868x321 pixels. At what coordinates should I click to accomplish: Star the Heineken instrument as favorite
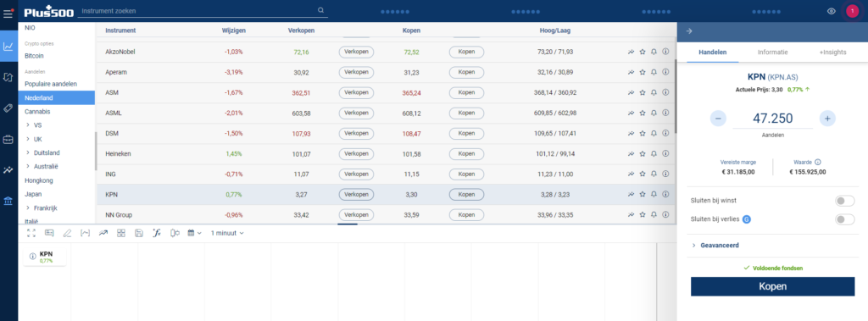point(643,153)
